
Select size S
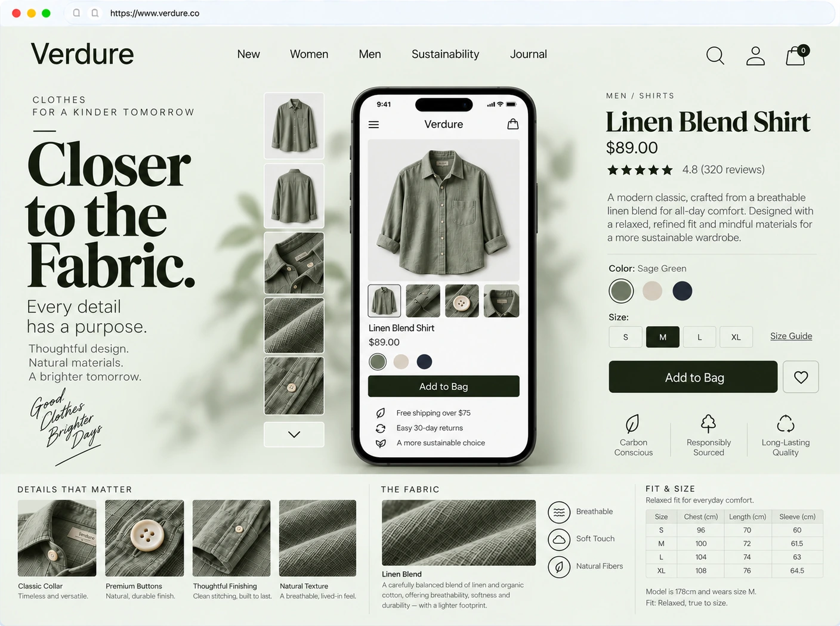point(625,337)
